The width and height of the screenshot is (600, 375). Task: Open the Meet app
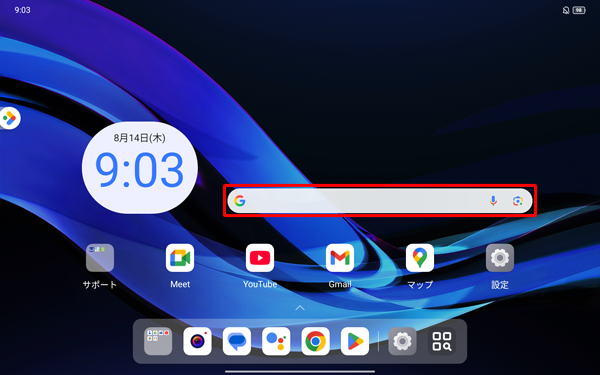(180, 258)
